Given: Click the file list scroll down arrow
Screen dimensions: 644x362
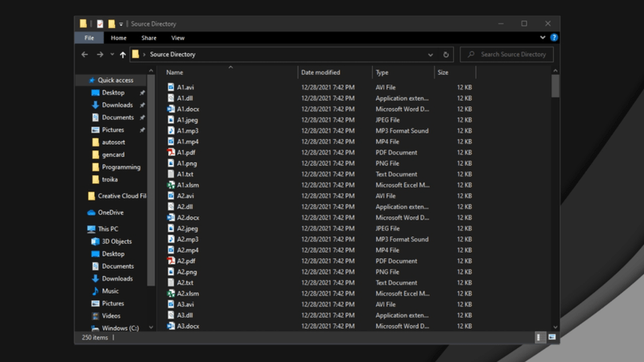Looking at the screenshot, I should coord(555,327).
